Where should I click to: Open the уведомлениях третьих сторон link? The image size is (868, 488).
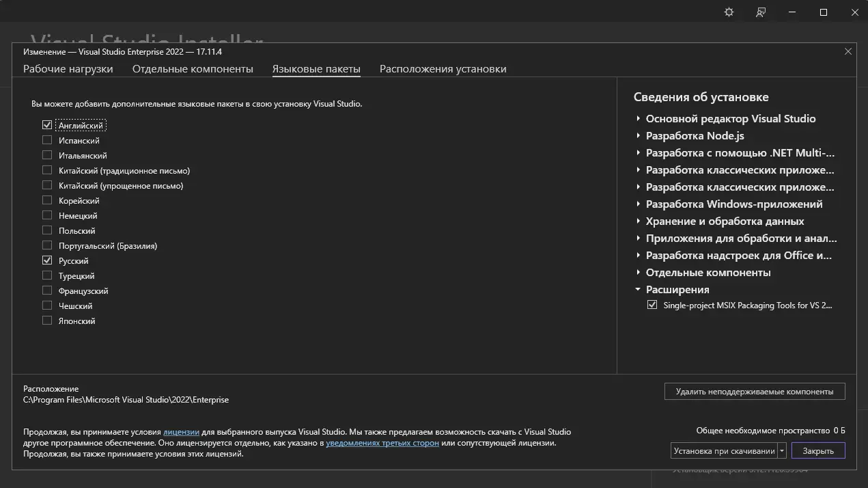click(x=382, y=443)
